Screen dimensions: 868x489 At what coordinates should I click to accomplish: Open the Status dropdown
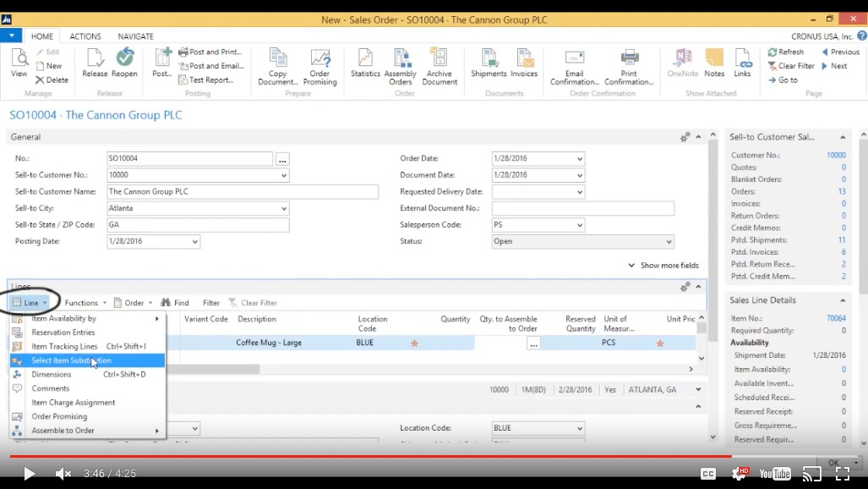(x=669, y=242)
